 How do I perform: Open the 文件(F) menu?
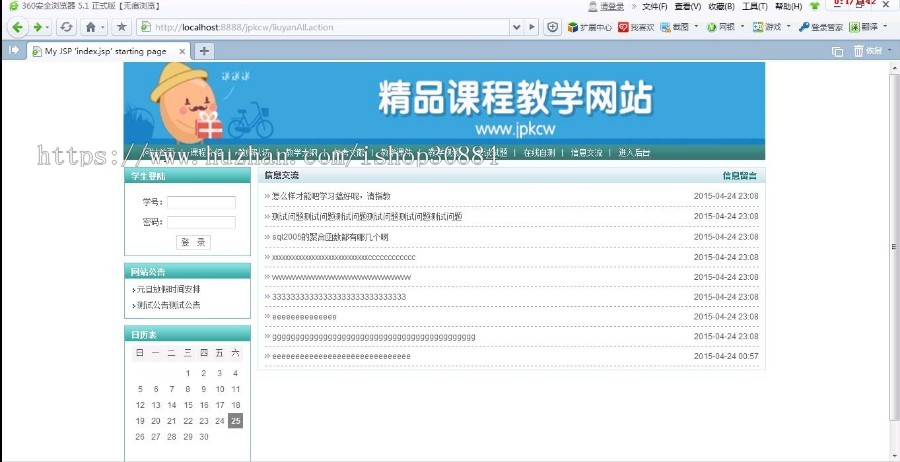tap(654, 6)
